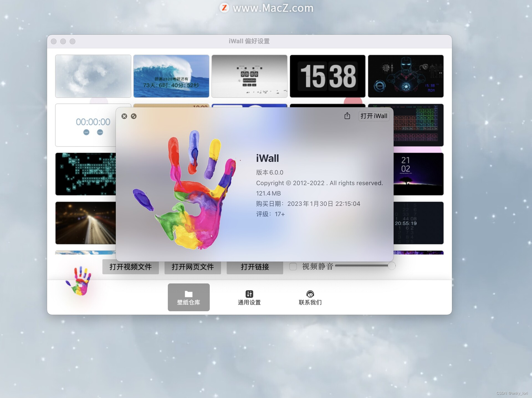Select the night highway light trails wallpaper
The image size is (532, 398).
(86, 223)
